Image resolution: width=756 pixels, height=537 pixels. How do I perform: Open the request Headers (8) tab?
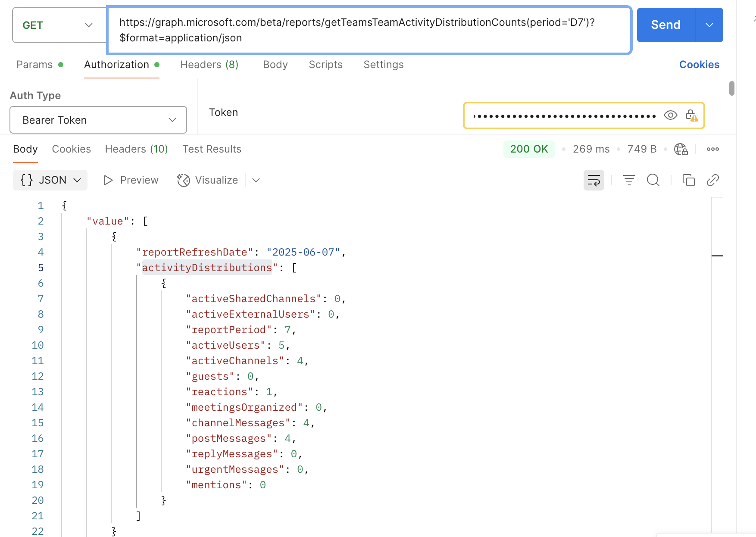coord(209,65)
